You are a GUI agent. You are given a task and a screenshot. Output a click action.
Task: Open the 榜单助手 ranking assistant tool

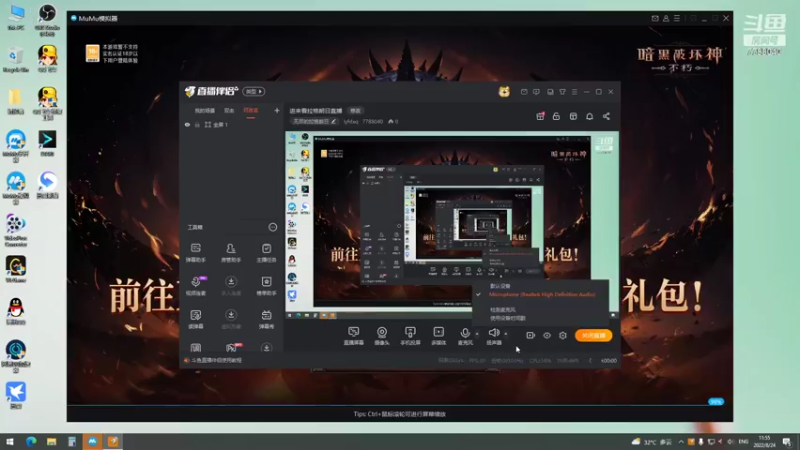pyautogui.click(x=266, y=286)
